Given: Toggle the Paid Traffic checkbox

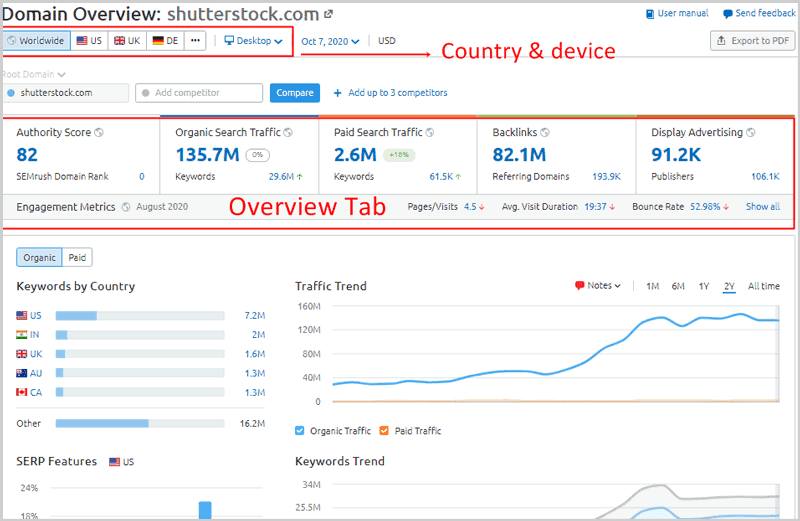Looking at the screenshot, I should (382, 431).
